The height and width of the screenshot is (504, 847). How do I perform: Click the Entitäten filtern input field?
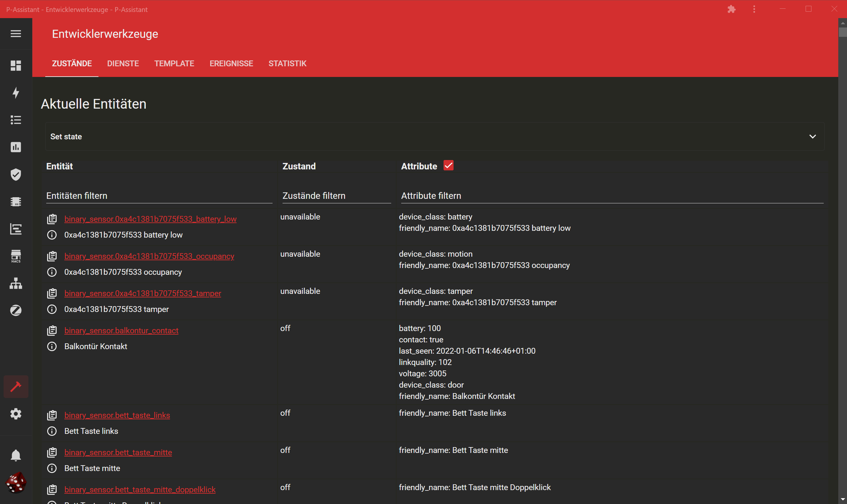coord(159,196)
